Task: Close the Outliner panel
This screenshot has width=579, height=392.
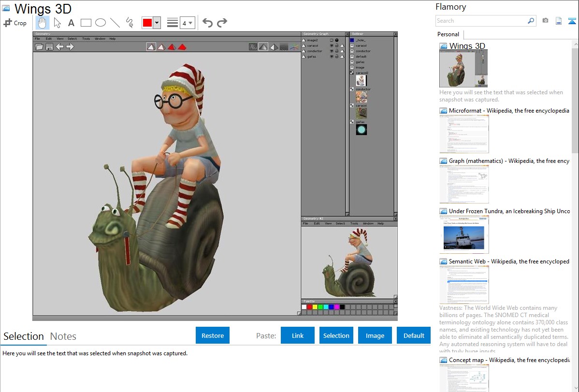Action: pos(395,34)
